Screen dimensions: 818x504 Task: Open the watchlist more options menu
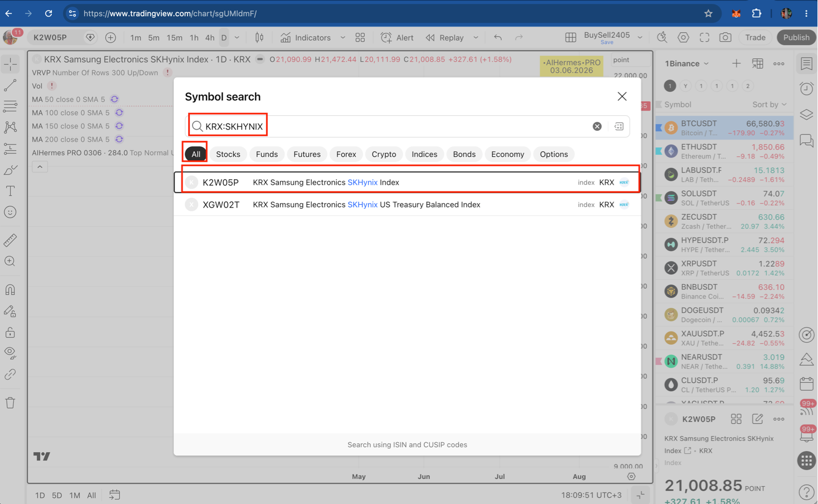tap(778, 63)
